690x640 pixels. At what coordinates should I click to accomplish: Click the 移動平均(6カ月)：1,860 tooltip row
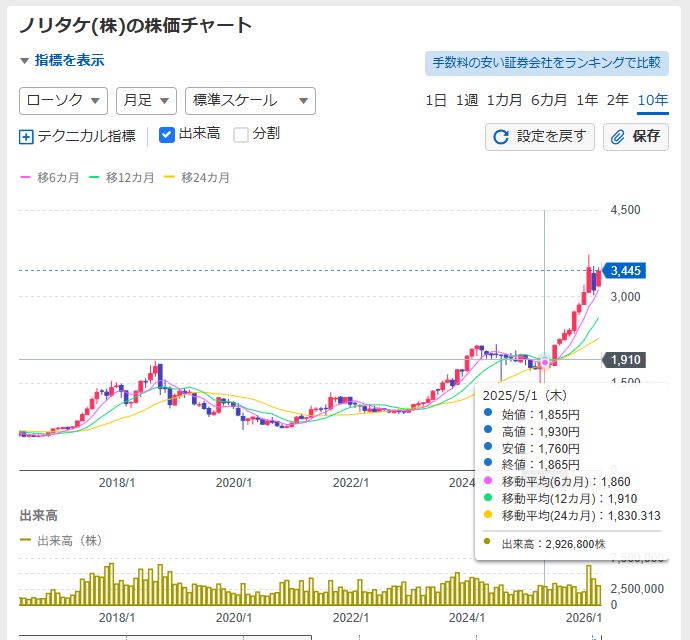(557, 482)
